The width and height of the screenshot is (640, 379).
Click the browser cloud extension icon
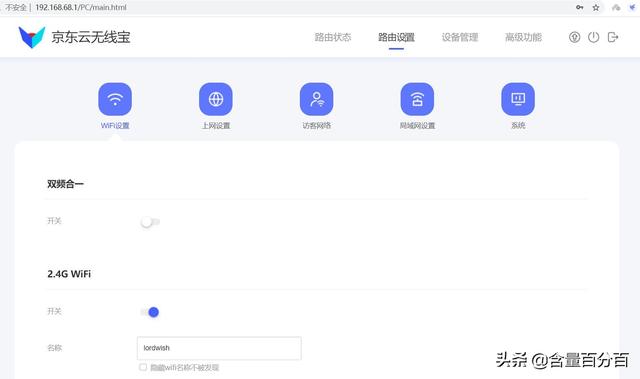tap(616, 7)
